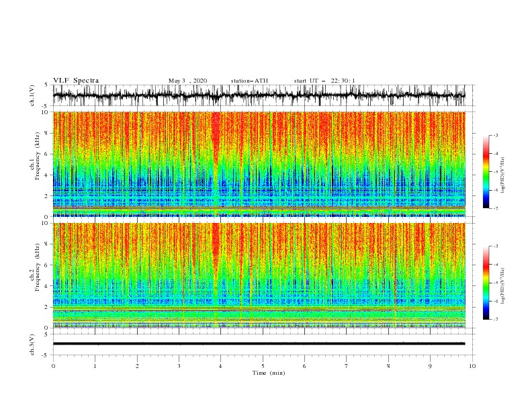
Task: Click the ch.1 voltage waveform trace
Action: tap(259, 95)
